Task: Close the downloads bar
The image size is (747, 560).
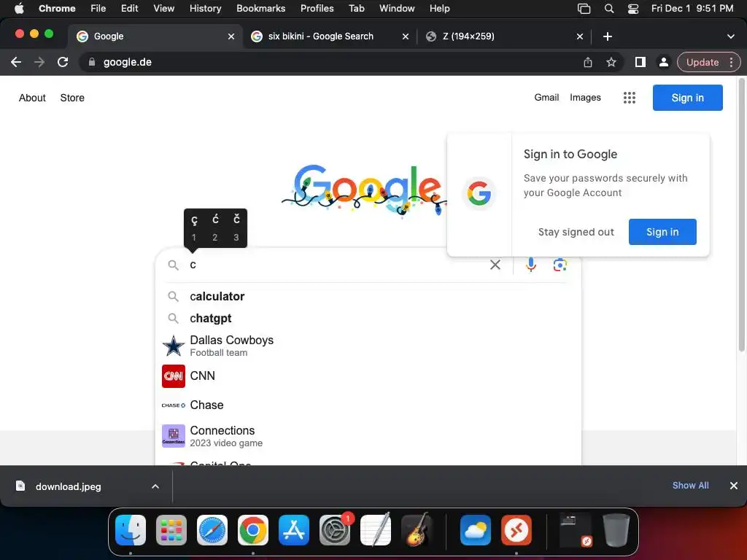Action: pyautogui.click(x=734, y=485)
